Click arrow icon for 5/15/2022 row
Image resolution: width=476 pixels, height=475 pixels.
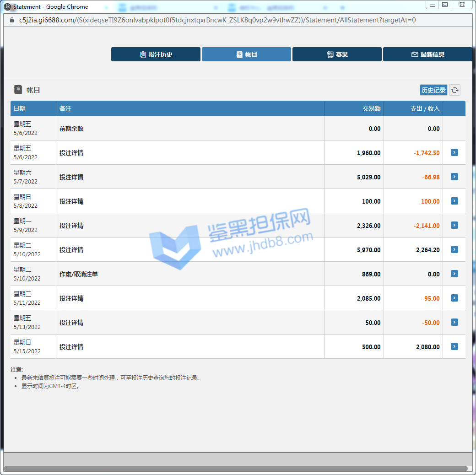[x=454, y=346]
